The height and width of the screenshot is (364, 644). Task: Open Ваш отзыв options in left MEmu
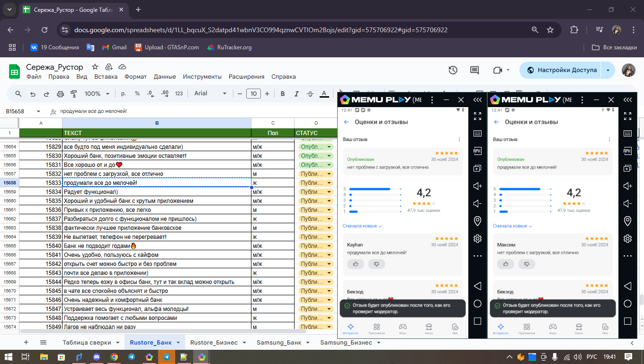click(x=459, y=139)
